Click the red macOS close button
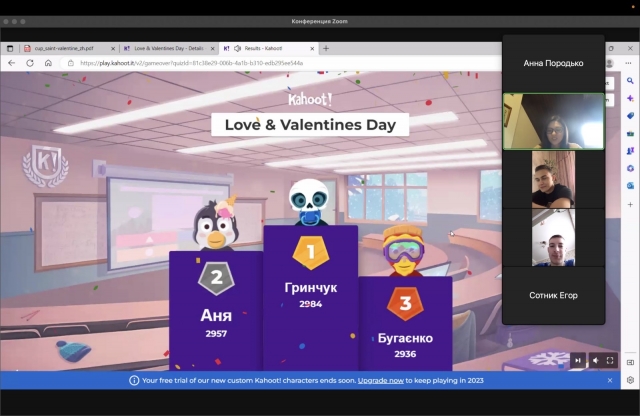Screen dimensions: 640x416 [x=6, y=21]
